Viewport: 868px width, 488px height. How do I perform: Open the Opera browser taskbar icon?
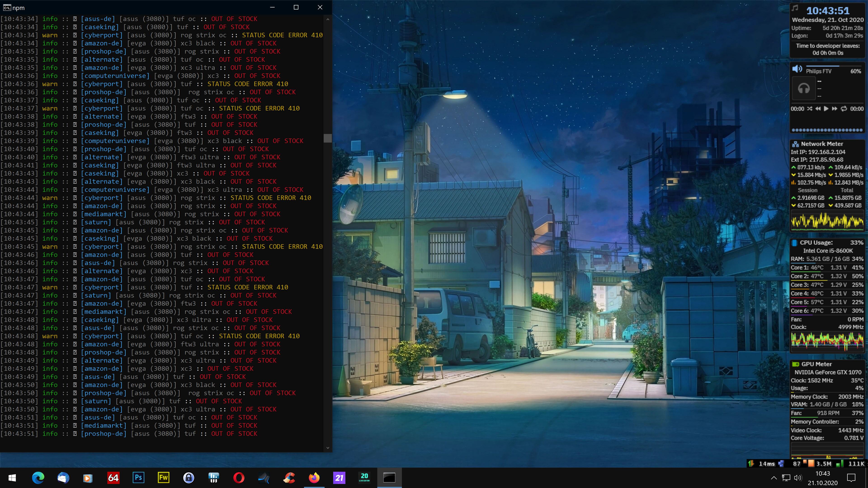pos(238,478)
